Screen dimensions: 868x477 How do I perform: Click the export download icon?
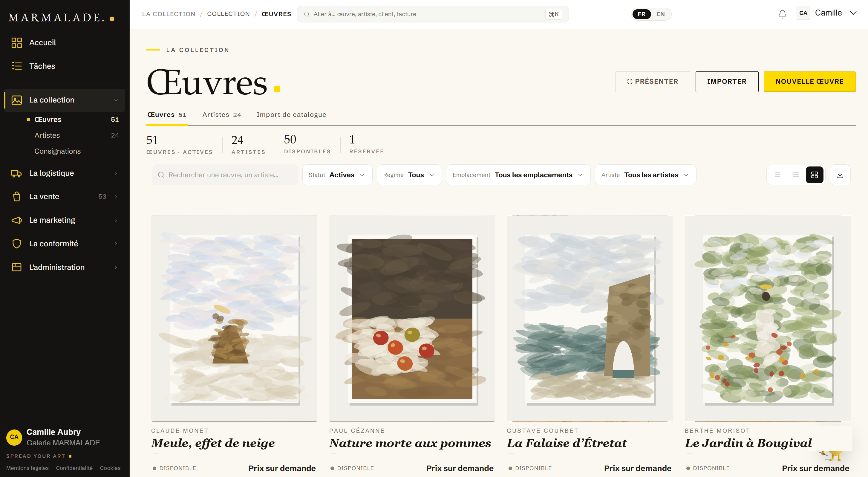click(x=840, y=175)
